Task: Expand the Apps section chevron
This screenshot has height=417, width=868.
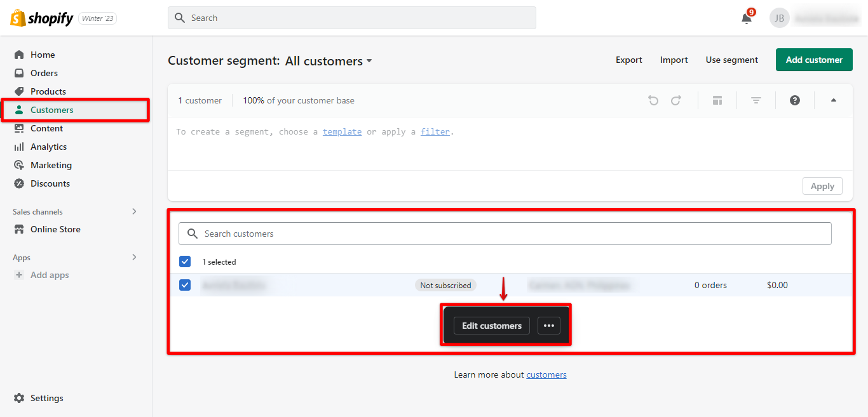Action: [134, 257]
